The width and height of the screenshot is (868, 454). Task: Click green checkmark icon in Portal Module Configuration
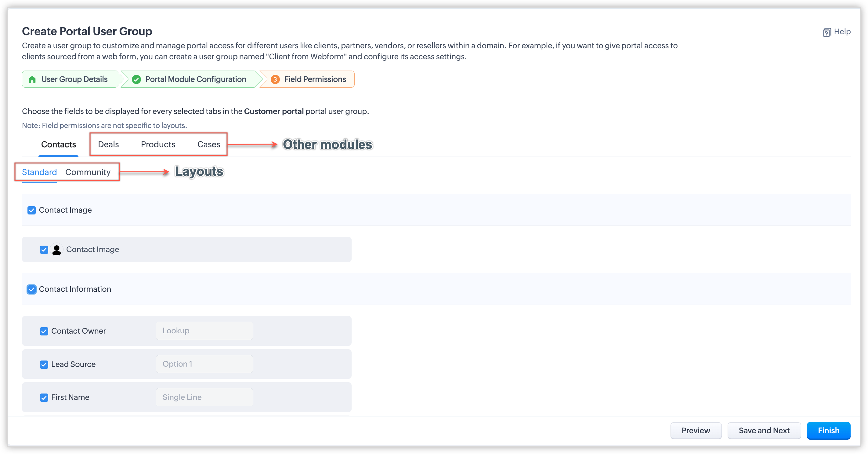136,79
